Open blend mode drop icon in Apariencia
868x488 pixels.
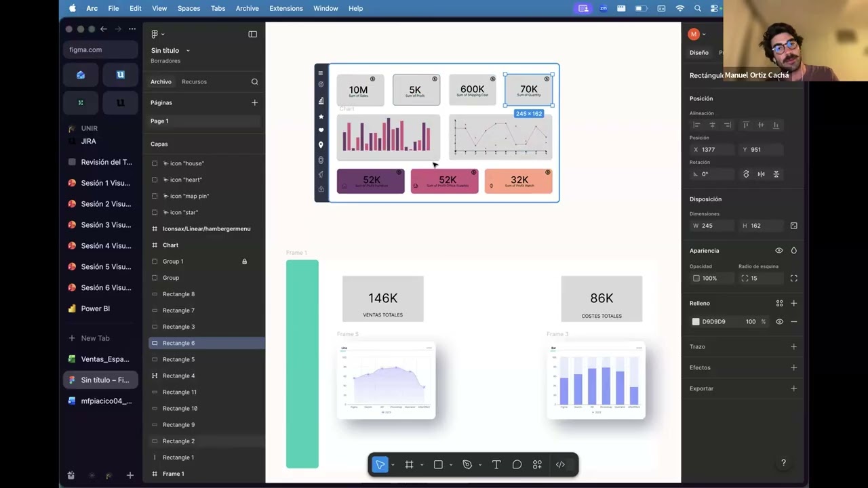tap(793, 251)
